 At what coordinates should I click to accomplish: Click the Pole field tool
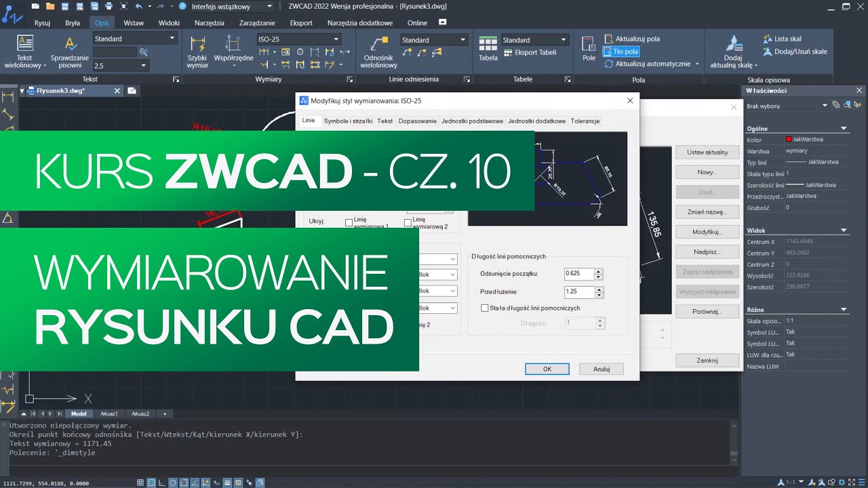tap(589, 49)
